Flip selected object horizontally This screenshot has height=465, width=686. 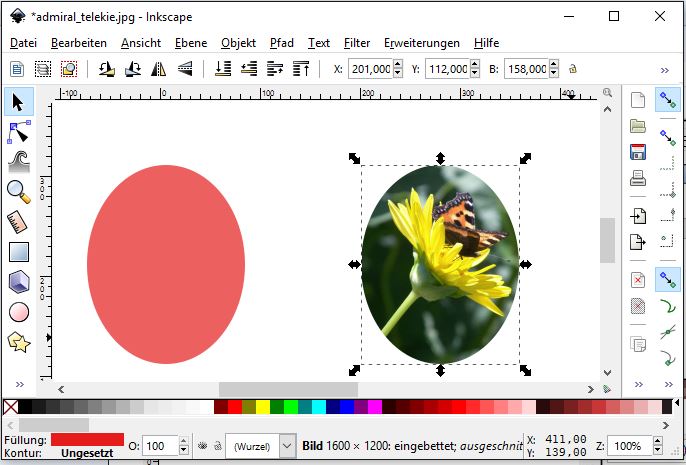[158, 69]
